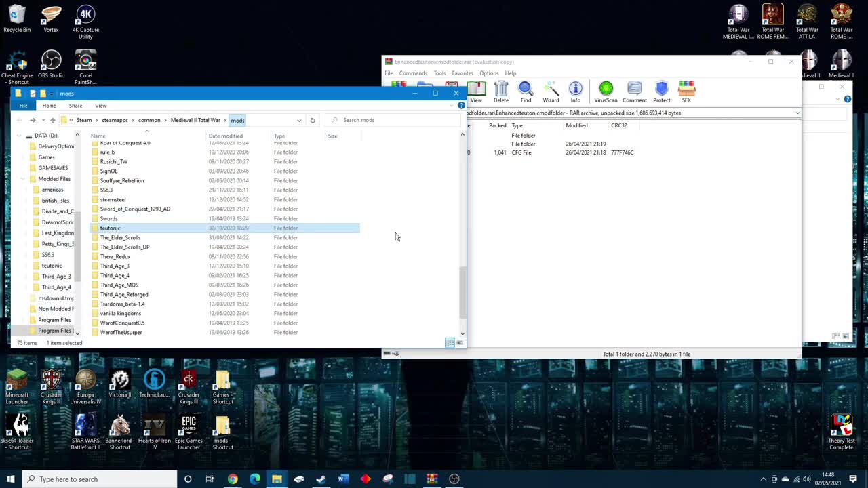Screen dimensions: 868x488
Task: Open Epic Games Launcher desktop icon
Action: point(189,433)
